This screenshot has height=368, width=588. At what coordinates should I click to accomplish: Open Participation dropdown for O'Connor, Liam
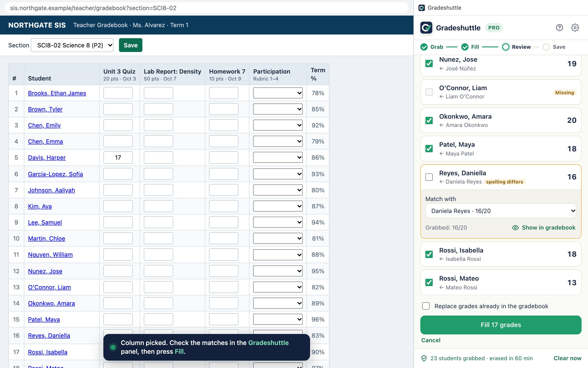click(x=278, y=287)
